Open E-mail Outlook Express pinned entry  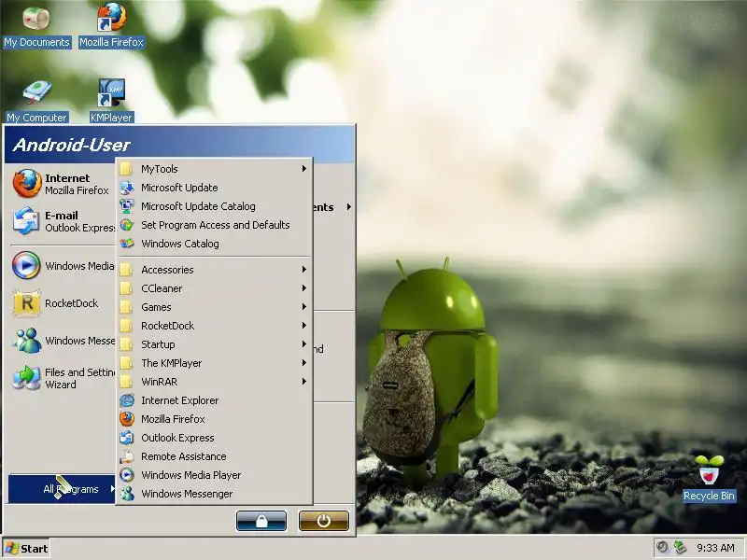click(x=63, y=221)
